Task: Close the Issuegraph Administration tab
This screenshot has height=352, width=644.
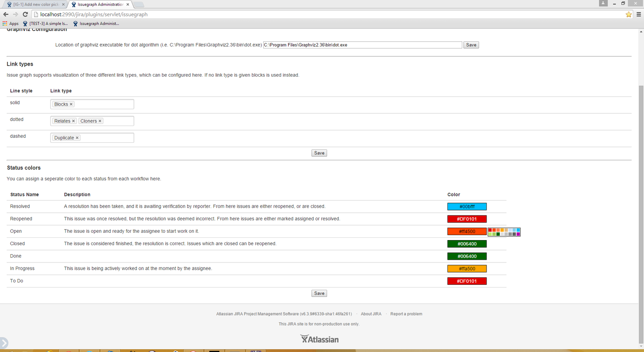Action: pos(127,4)
